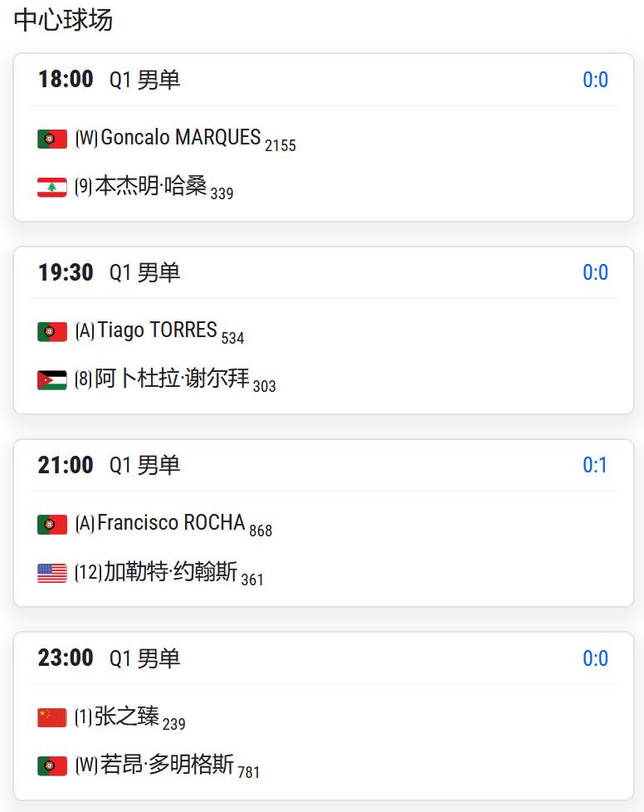
Task: Open the 21:00 match score 0:1
Action: [x=595, y=465]
